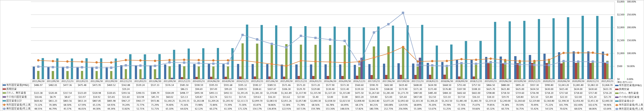Image resolution: width=644 pixels, height=111 pixels.
Task: Click the $1,391.45 goodwill cell
Action: point(242,93)
